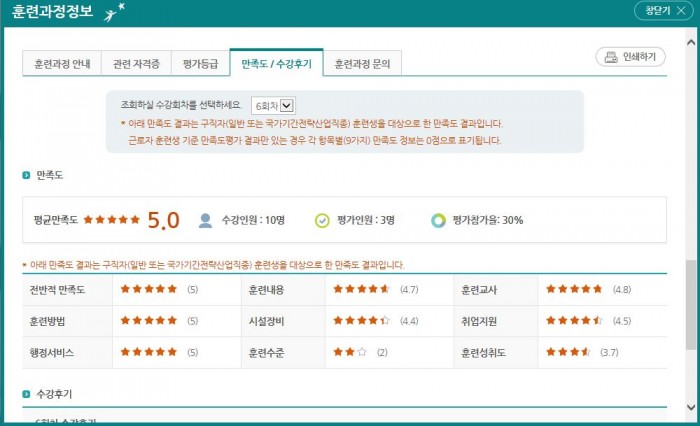The height and width of the screenshot is (426, 700).
Task: Click the bullet icon next to 수강후기 heading
Action: 26,394
